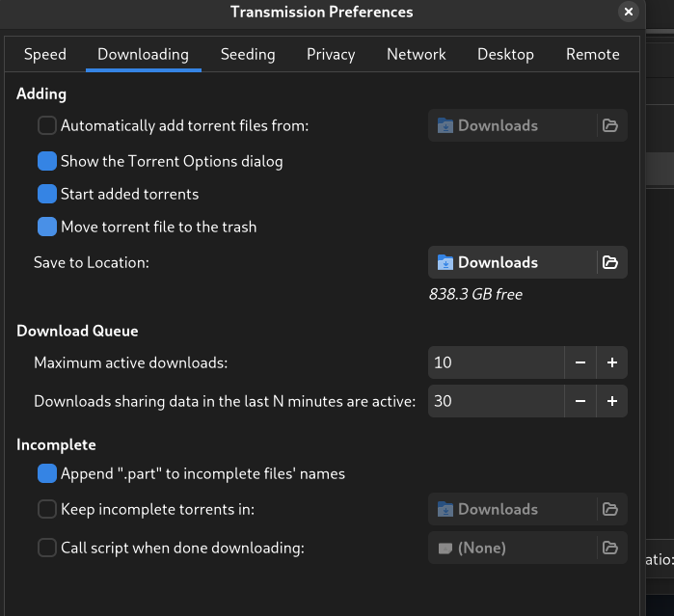Click the 838.3 GB free text

tap(475, 294)
